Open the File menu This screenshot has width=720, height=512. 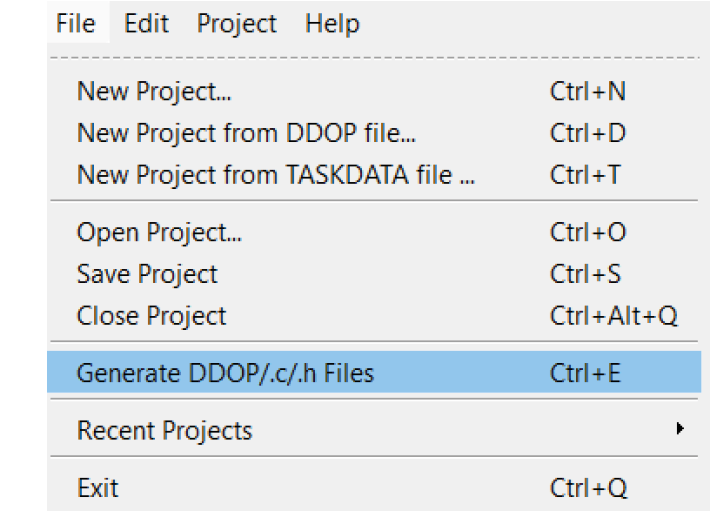pyautogui.click(x=76, y=23)
